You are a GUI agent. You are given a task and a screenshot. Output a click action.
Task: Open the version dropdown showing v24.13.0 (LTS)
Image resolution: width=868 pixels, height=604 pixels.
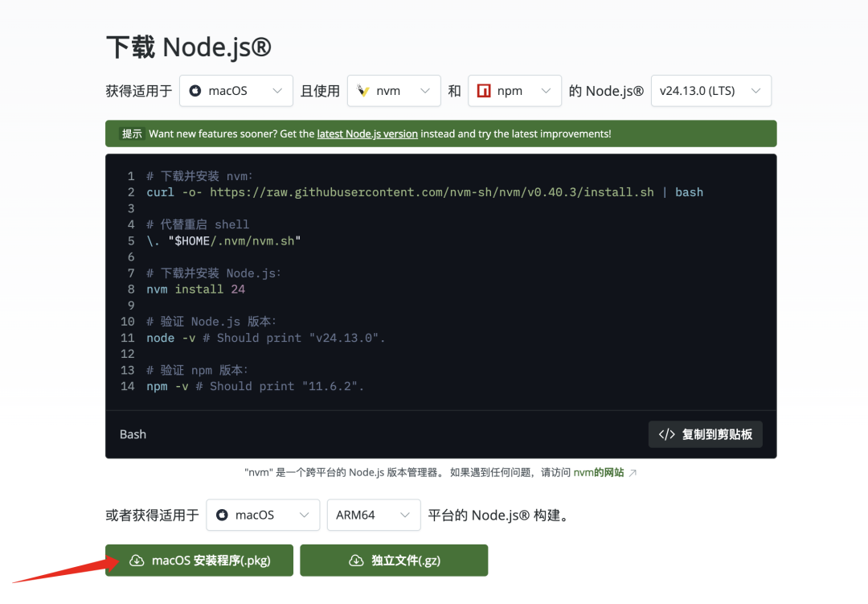pyautogui.click(x=710, y=90)
